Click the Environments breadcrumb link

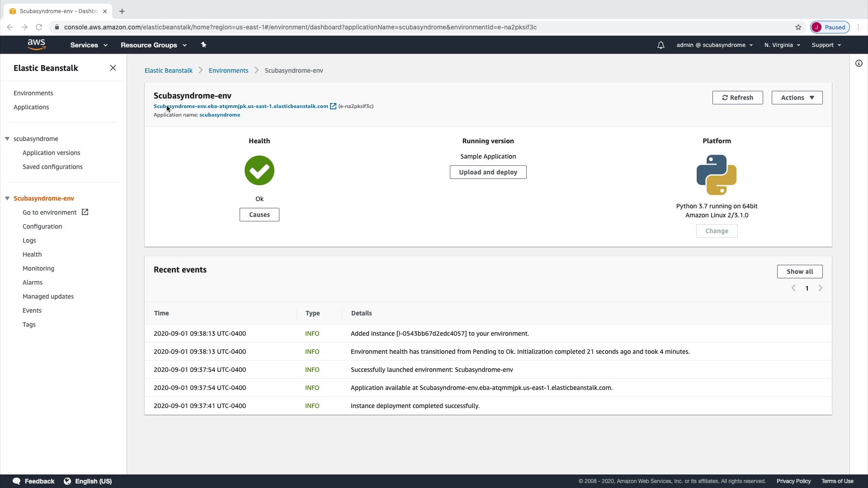(x=228, y=70)
